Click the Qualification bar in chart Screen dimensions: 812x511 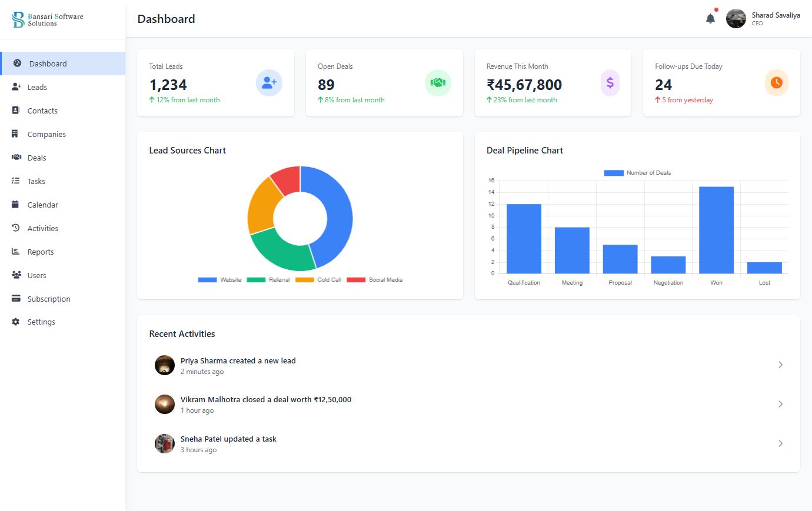coord(524,239)
